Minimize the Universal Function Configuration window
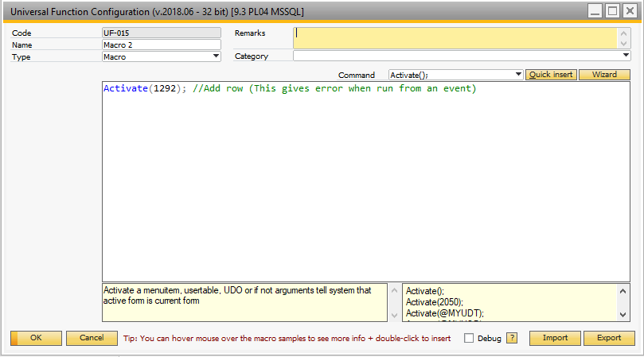This screenshot has height=357, width=644. (595, 10)
